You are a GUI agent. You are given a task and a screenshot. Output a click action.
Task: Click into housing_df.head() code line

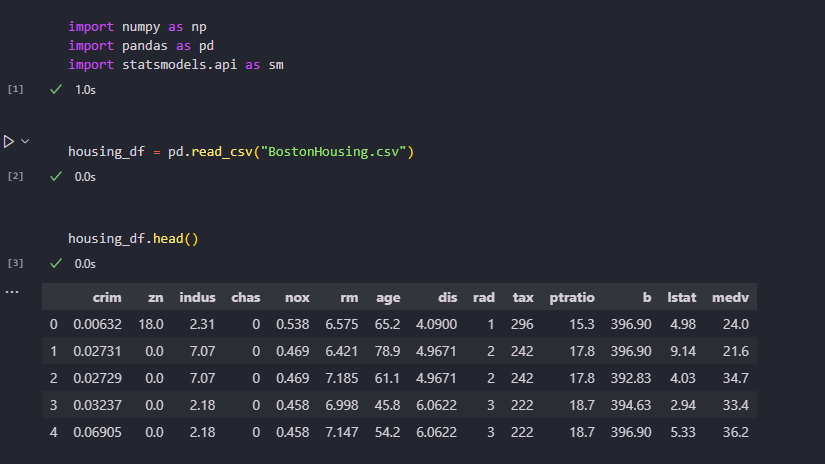click(133, 239)
